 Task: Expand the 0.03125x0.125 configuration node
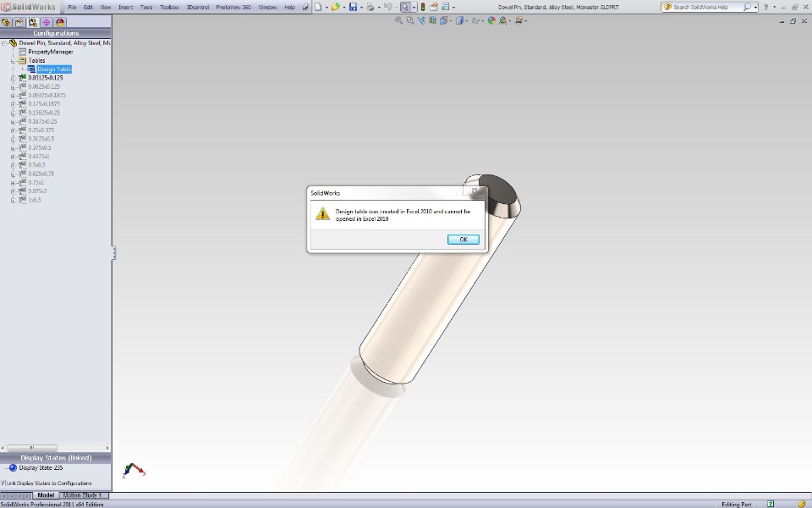pos(13,78)
